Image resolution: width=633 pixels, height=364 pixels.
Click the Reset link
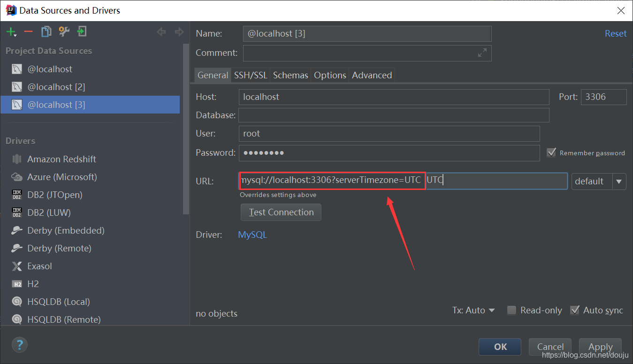pyautogui.click(x=616, y=33)
